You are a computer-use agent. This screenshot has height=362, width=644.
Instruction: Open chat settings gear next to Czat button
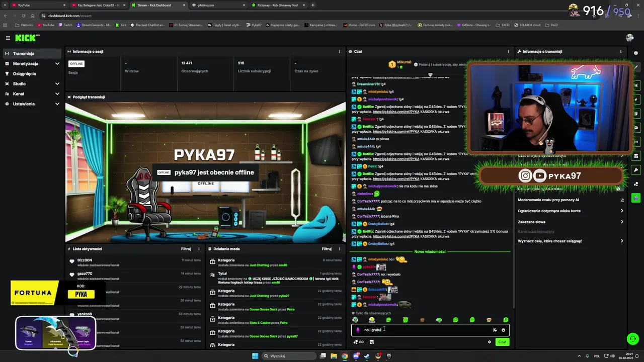coord(489,342)
